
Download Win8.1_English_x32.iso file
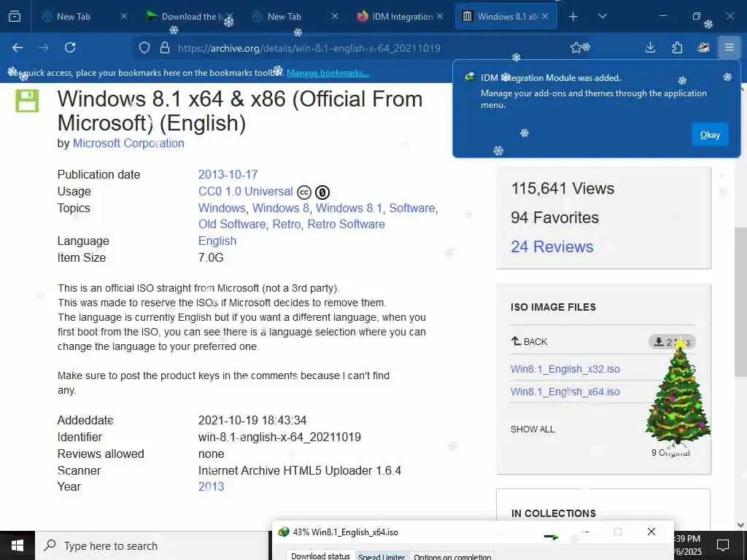click(565, 369)
